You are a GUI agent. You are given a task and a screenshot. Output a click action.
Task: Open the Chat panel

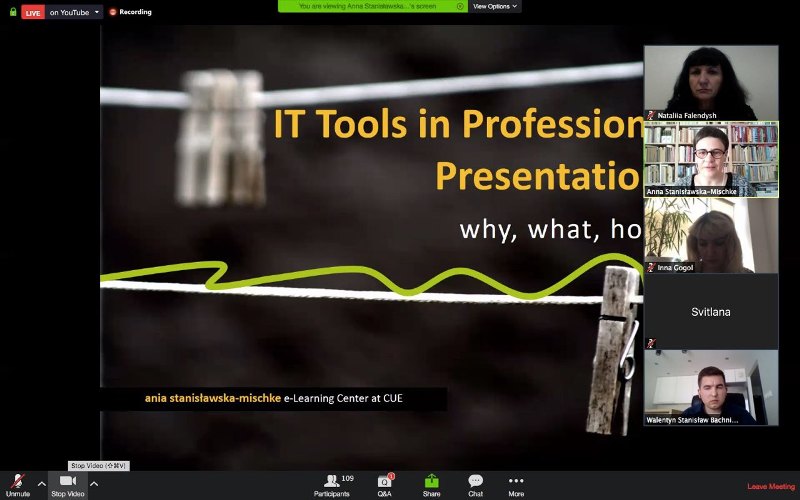[x=476, y=486]
